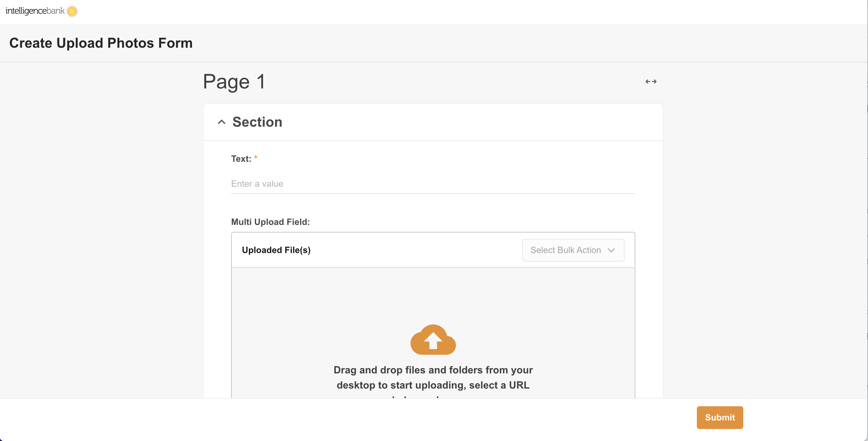Click the IntelligenceBank sun logo icon
868x441 pixels.
click(x=72, y=11)
